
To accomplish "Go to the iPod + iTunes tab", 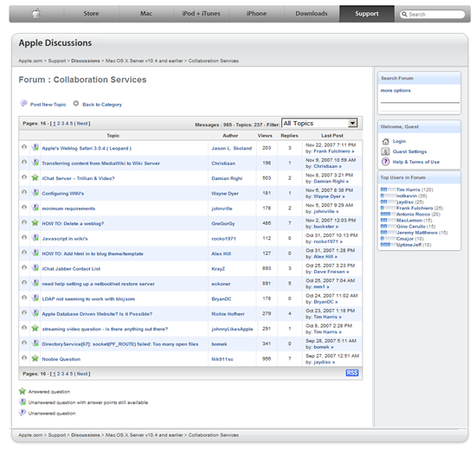I will click(202, 14).
